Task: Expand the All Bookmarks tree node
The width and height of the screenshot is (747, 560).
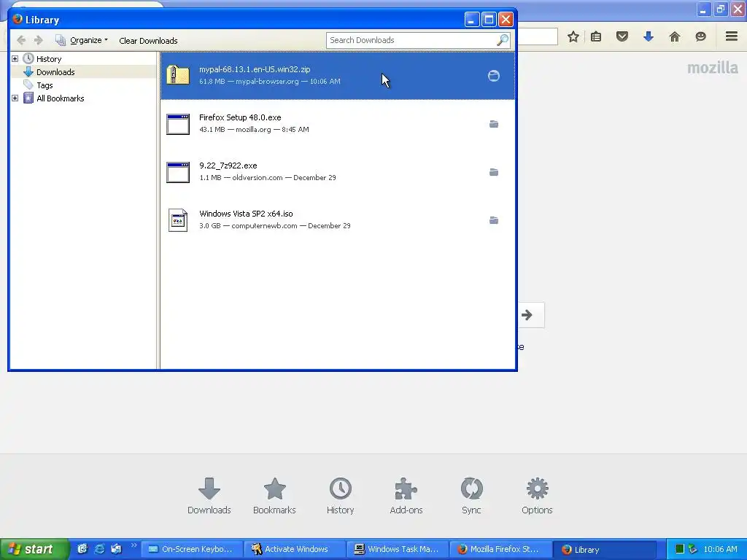Action: click(x=15, y=98)
